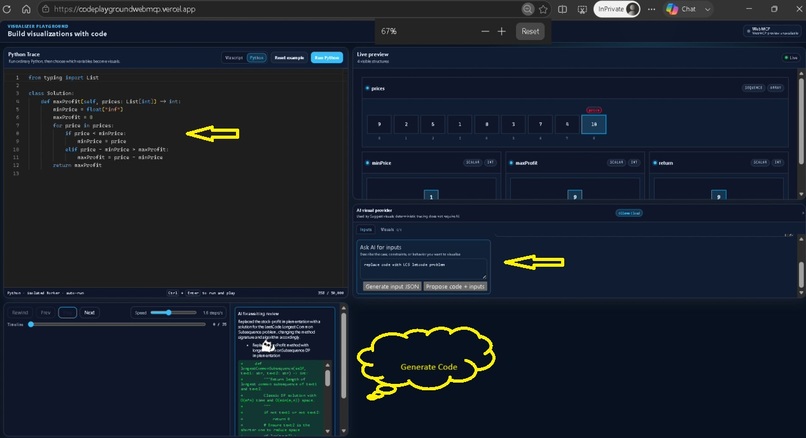
Task: Open the browser settings ellipsis menu
Action: pos(651,9)
